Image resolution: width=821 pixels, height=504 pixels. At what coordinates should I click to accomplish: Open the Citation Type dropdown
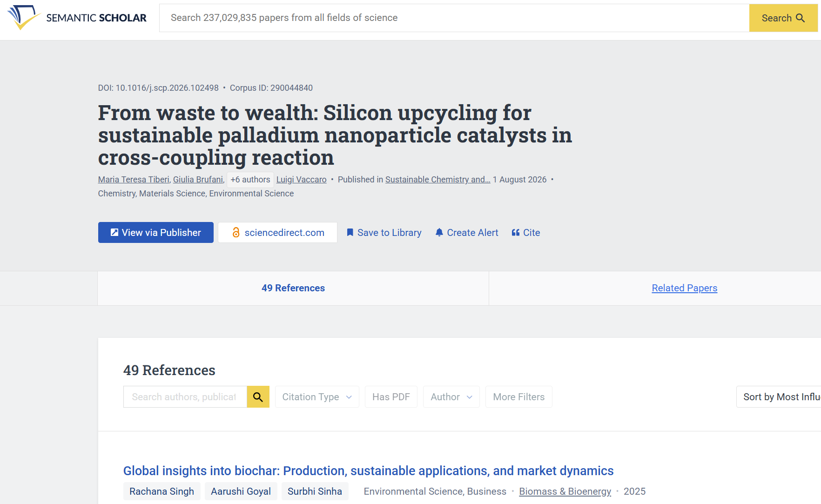(317, 397)
